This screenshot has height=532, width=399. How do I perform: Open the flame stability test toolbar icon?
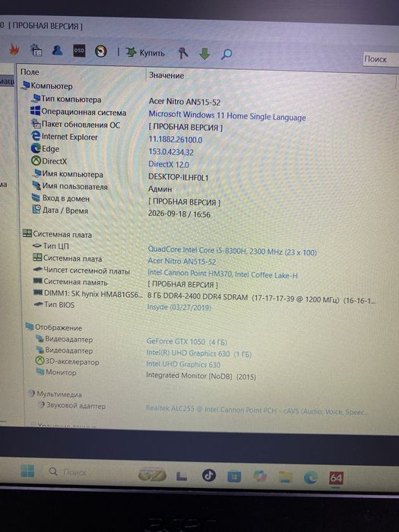point(14,50)
